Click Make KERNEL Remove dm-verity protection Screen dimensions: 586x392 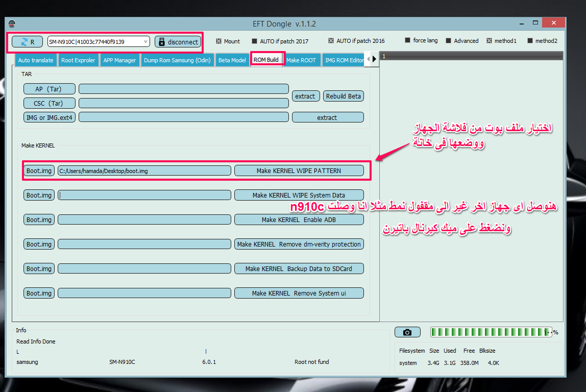pyautogui.click(x=299, y=244)
